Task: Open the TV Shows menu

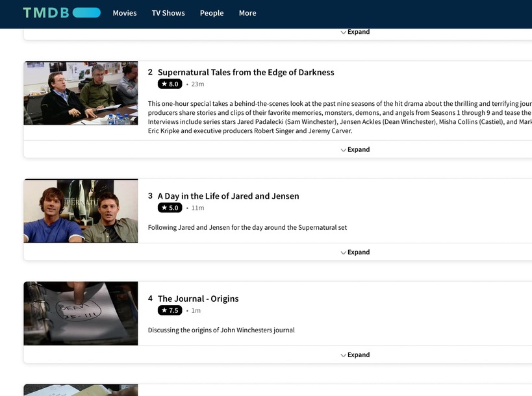Action: pos(168,13)
